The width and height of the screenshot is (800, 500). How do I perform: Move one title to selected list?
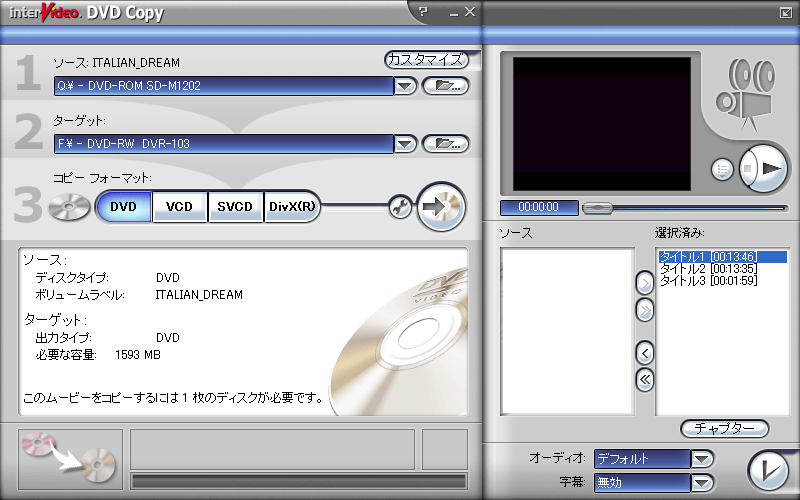coord(645,283)
